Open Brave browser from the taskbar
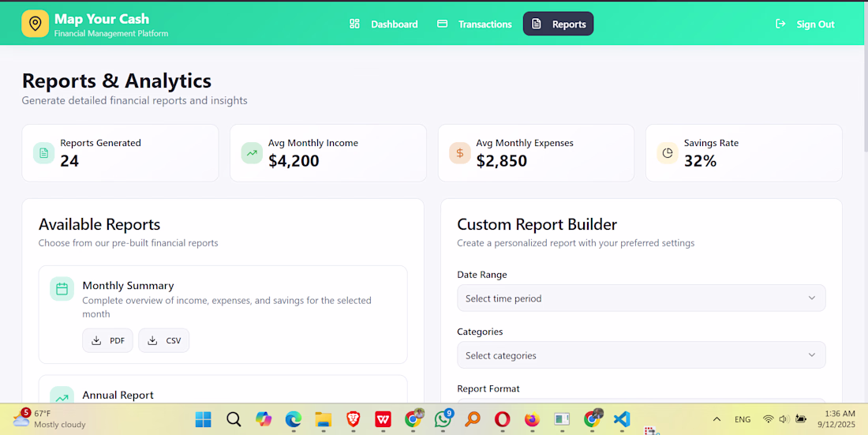This screenshot has width=868, height=435. pyautogui.click(x=354, y=419)
